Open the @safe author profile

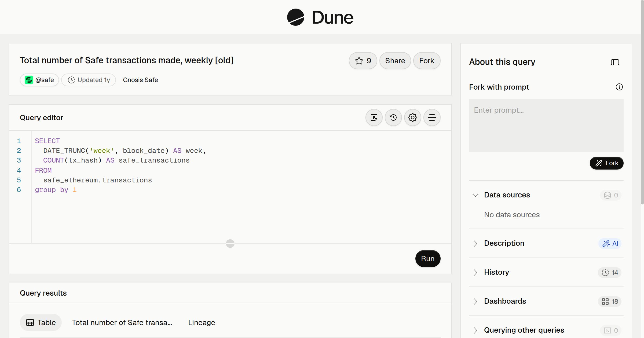pos(39,80)
